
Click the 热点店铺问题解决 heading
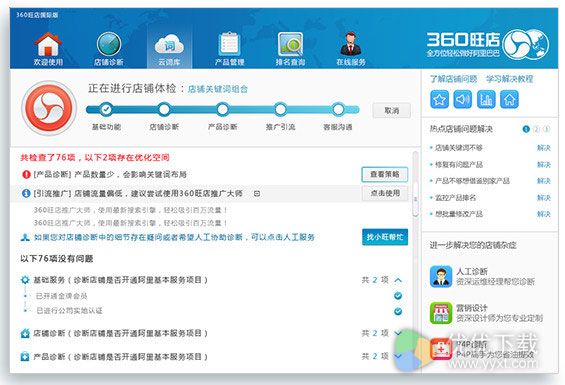click(x=461, y=129)
